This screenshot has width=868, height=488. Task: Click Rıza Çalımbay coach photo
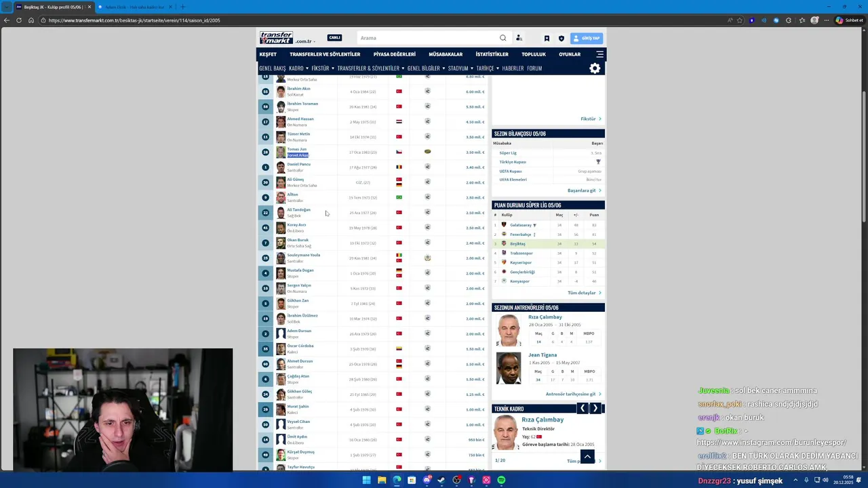coord(509,330)
